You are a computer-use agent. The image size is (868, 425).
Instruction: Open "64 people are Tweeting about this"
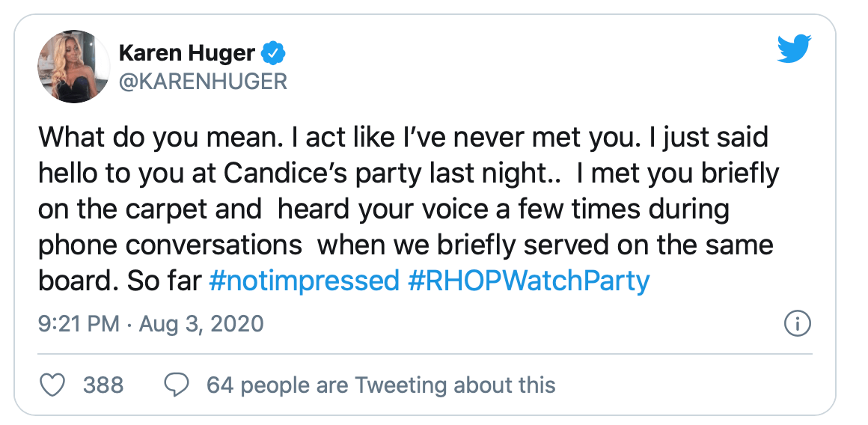click(381, 385)
